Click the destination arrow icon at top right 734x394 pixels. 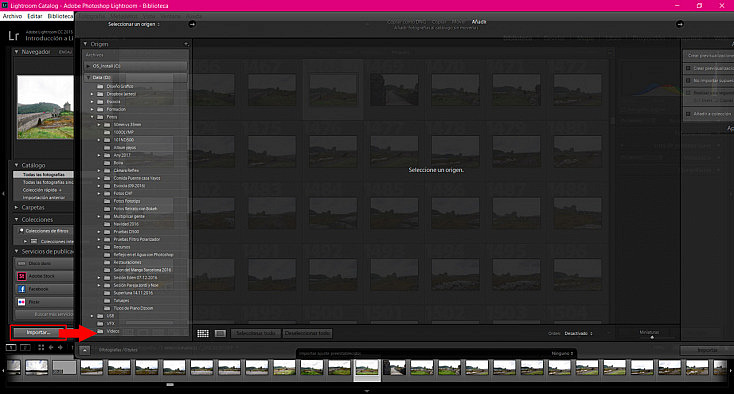(680, 24)
